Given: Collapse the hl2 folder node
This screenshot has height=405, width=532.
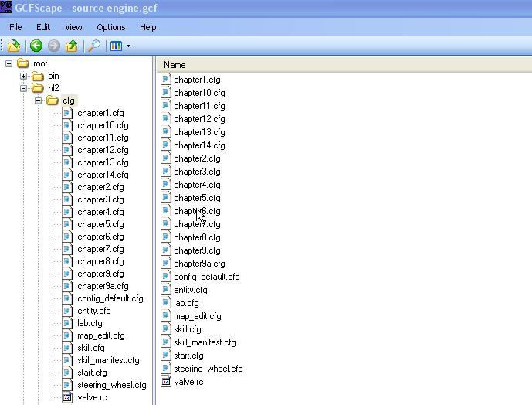Looking at the screenshot, I should pos(23,88).
